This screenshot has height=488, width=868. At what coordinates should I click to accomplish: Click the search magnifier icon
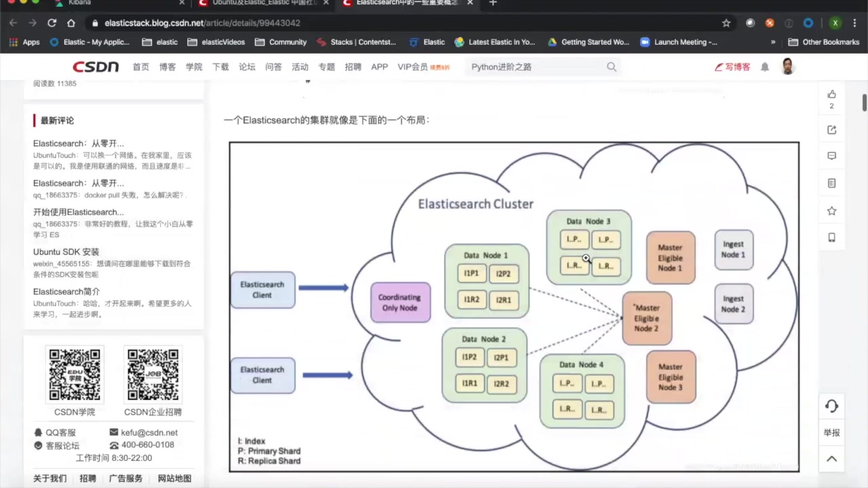(x=612, y=67)
